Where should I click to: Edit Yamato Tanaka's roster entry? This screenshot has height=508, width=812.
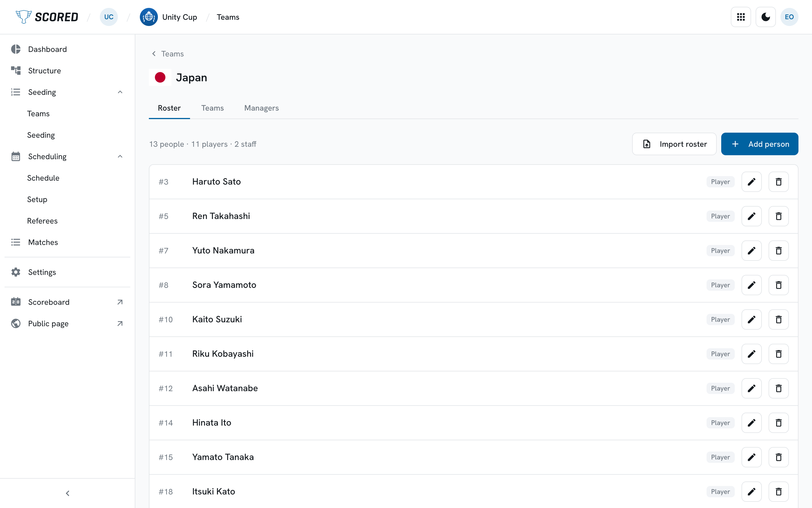(752, 457)
